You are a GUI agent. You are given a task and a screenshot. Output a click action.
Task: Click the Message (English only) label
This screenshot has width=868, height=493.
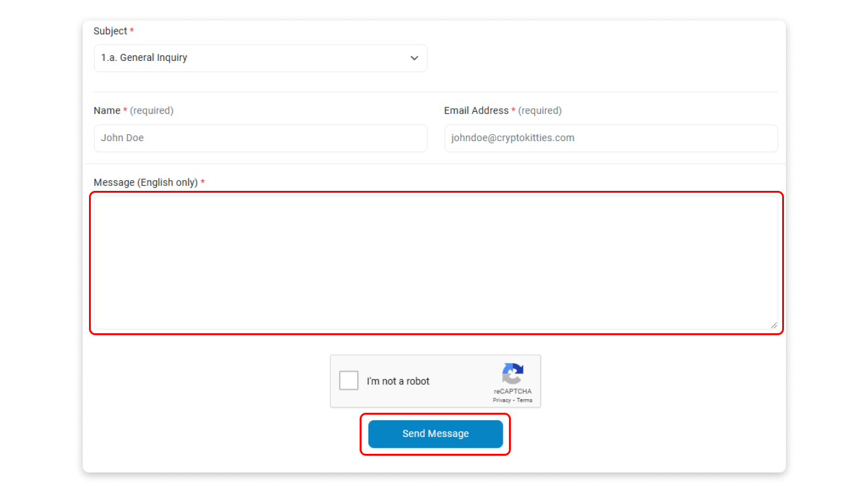[146, 183]
